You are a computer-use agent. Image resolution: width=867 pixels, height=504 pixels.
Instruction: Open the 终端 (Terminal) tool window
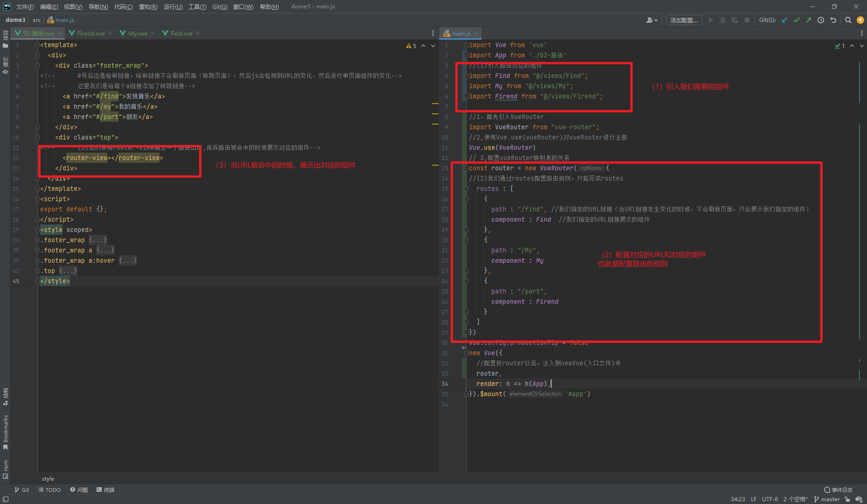tap(105, 490)
